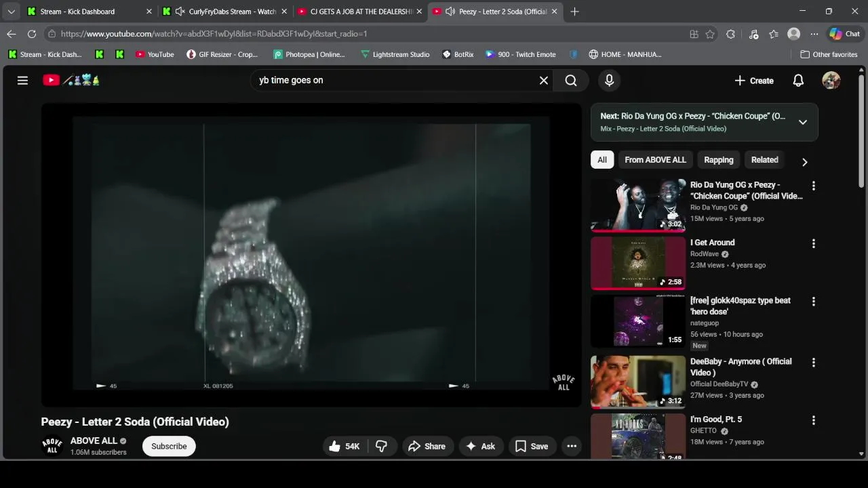Image resolution: width=868 pixels, height=488 pixels.
Task: Start voice search with the microphone
Action: pos(609,80)
